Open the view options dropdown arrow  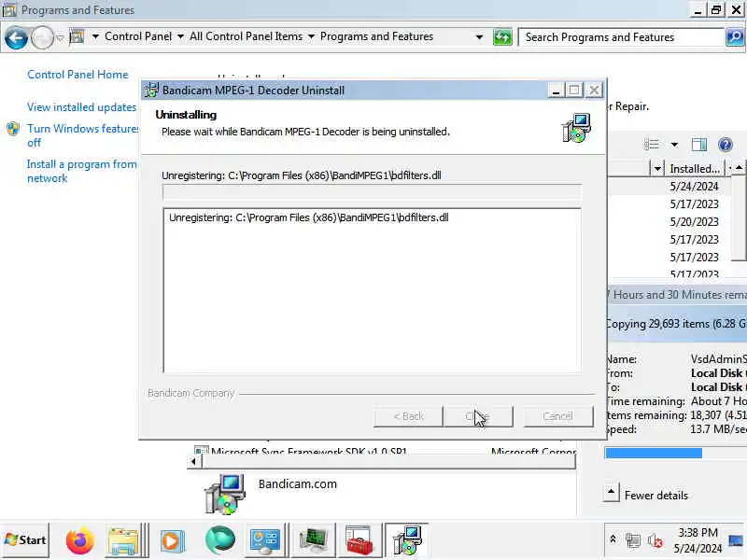tap(674, 145)
